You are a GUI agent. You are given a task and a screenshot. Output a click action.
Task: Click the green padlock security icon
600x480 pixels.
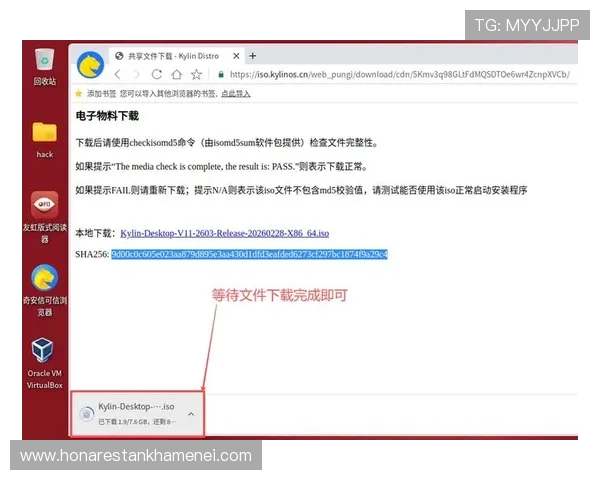[221, 74]
